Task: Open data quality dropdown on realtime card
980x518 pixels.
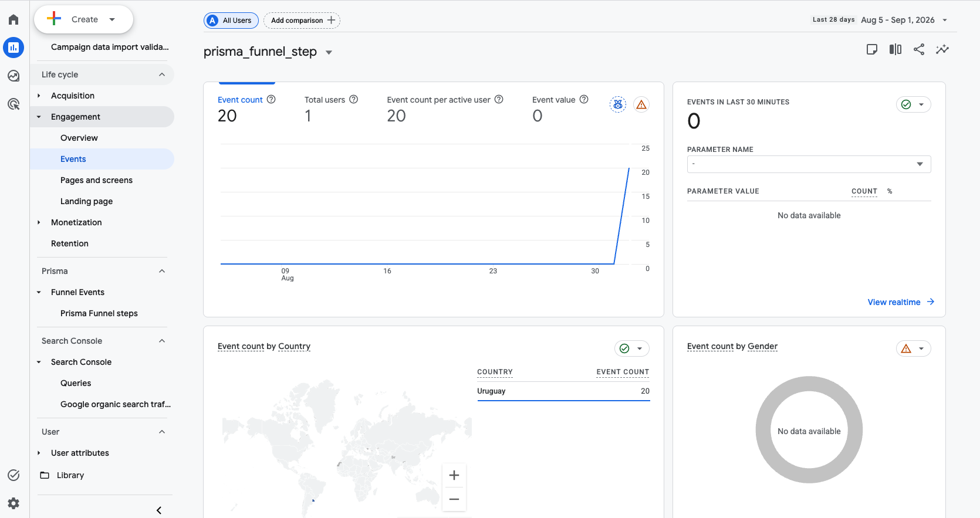Action: tap(914, 104)
